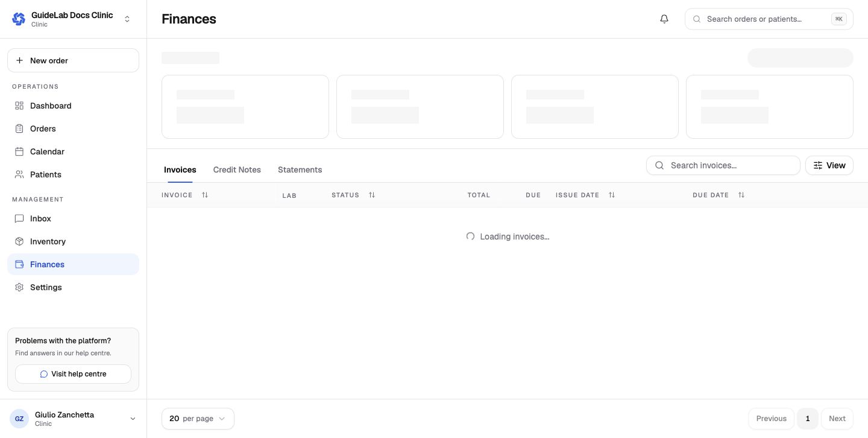Screen dimensions: 868x438
Task: Sort by Due Date column arrows
Action: click(x=741, y=195)
